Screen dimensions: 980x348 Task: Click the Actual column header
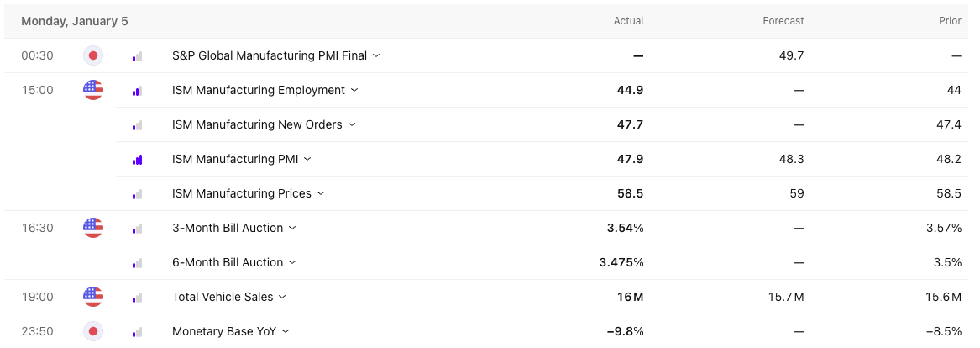click(628, 21)
